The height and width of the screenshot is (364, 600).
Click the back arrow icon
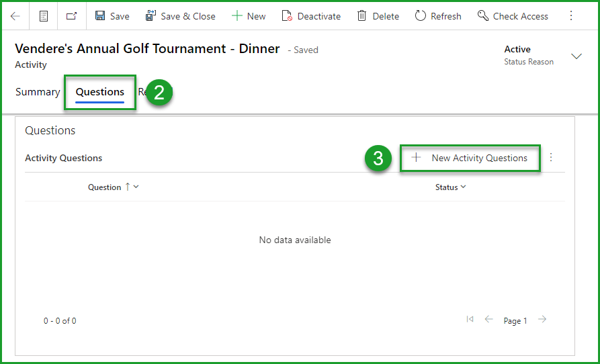(x=15, y=16)
